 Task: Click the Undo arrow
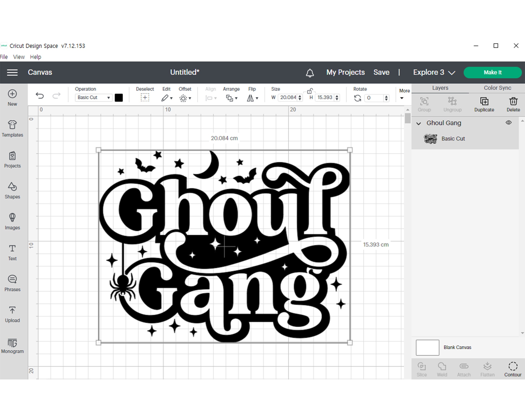point(40,96)
